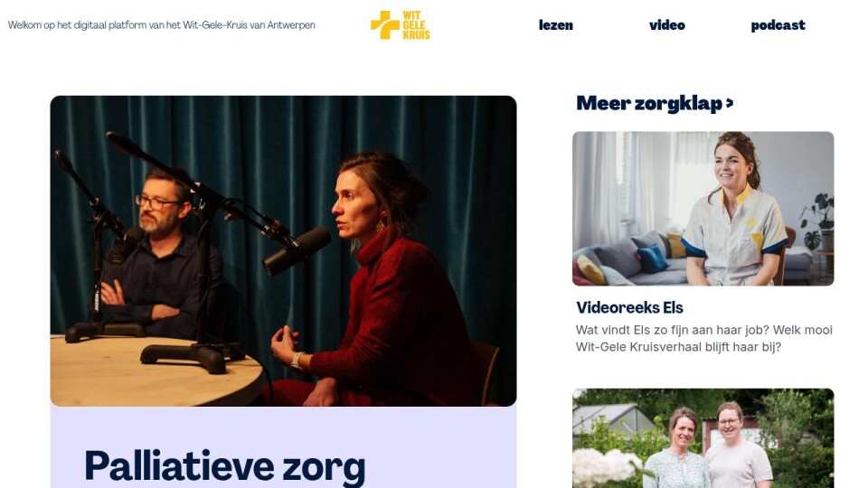Go to the podcast section
868x488 pixels.
point(778,25)
